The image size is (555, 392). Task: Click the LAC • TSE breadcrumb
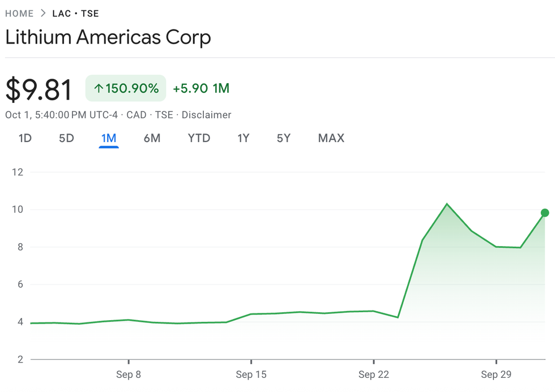(75, 13)
